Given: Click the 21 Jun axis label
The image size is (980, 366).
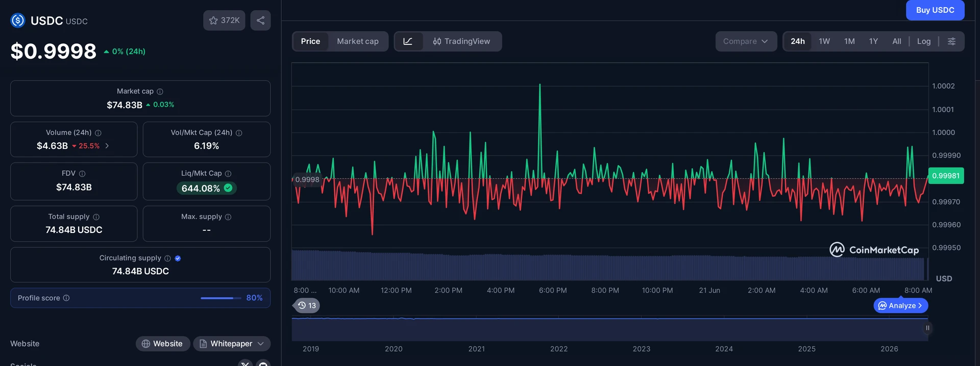Looking at the screenshot, I should point(709,290).
